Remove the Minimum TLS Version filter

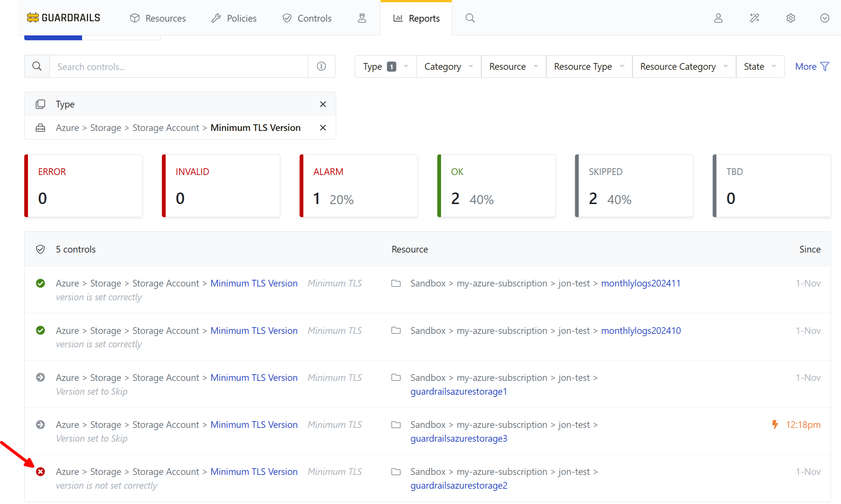(323, 128)
